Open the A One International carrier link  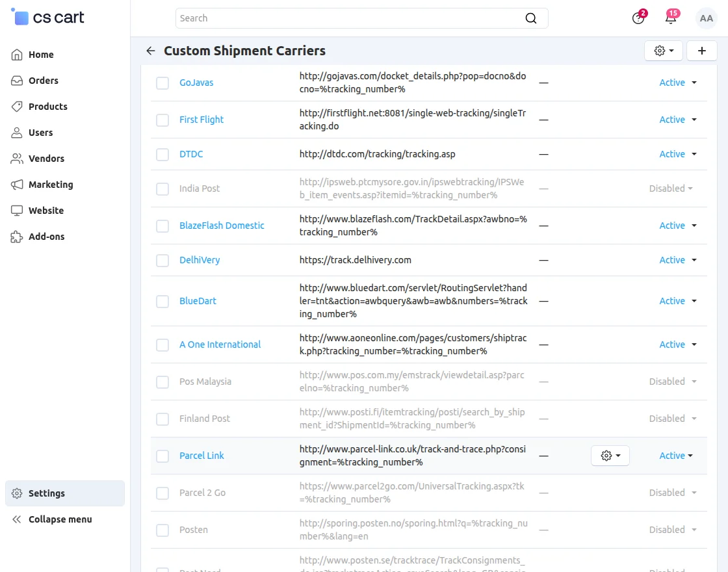click(x=220, y=344)
